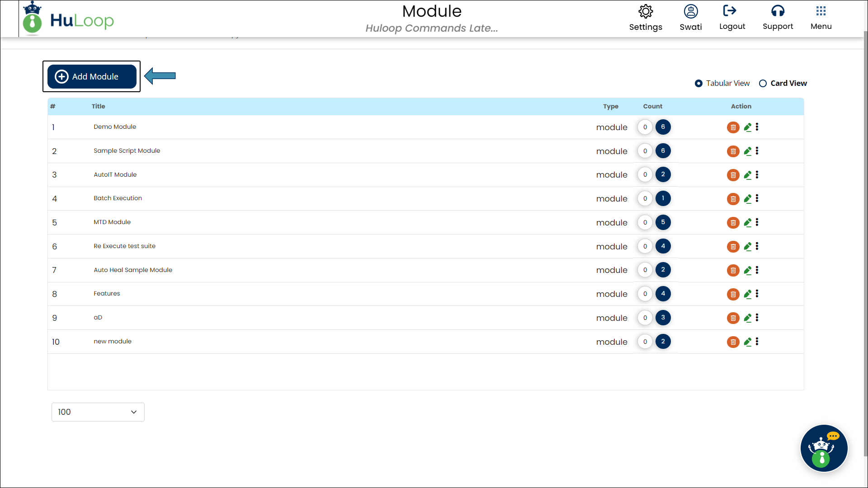This screenshot has width=868, height=488.
Task: Open more options for Demo Module
Action: (757, 127)
